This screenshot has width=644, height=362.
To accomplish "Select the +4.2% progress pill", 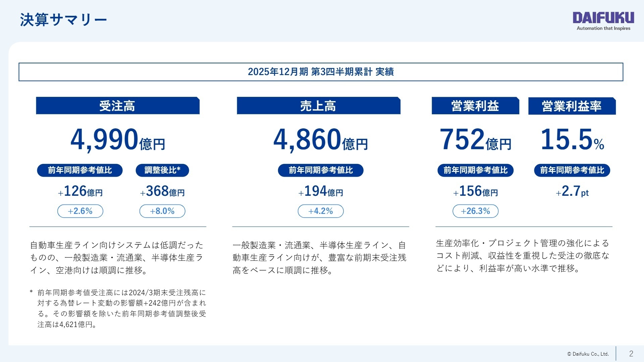I will tap(321, 211).
